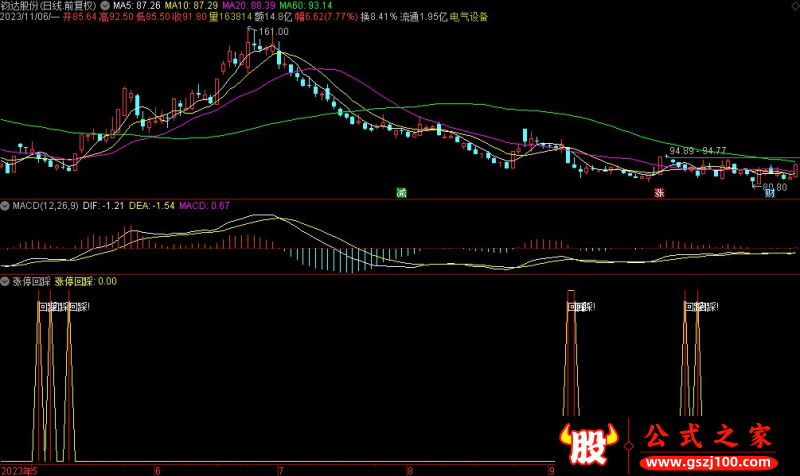Image resolution: width=800 pixels, height=476 pixels.
Task: Click the MACD panel indicator icon
Action: tap(6, 205)
